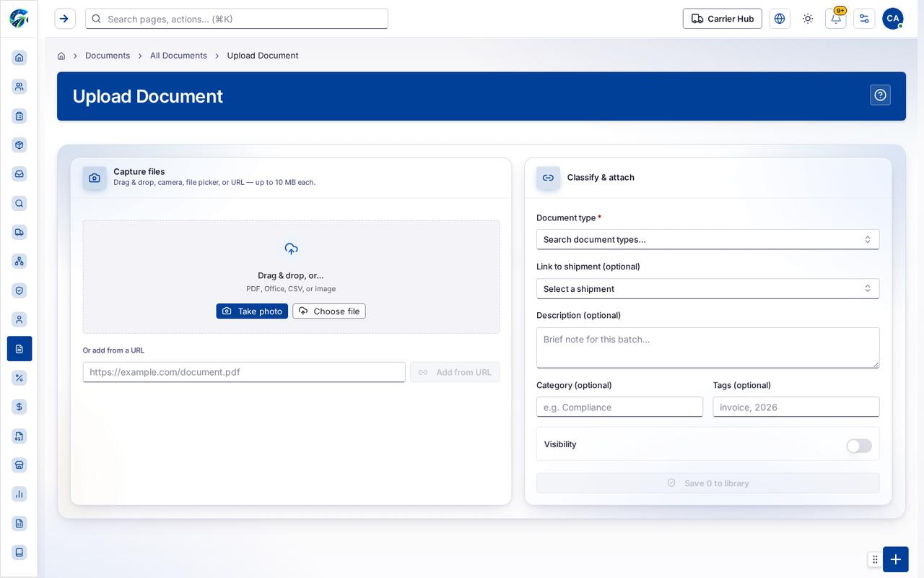Viewport: 924px width, 578px height.
Task: Open the percent icon in sidebar
Action: [19, 378]
